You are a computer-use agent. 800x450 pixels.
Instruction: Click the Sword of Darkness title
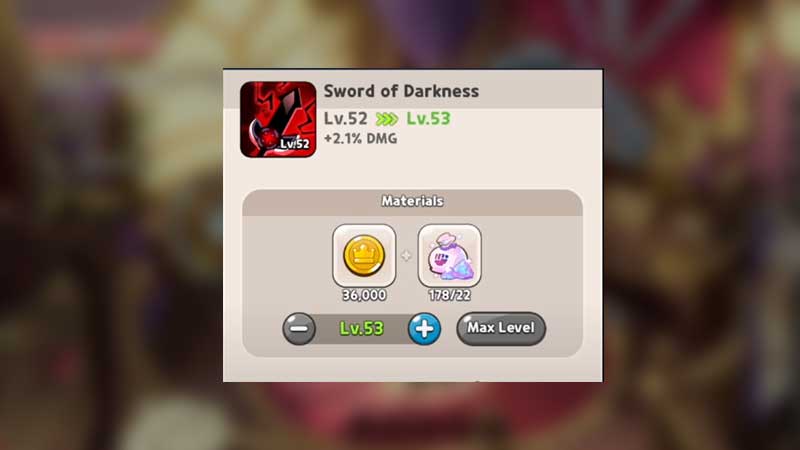[x=401, y=91]
